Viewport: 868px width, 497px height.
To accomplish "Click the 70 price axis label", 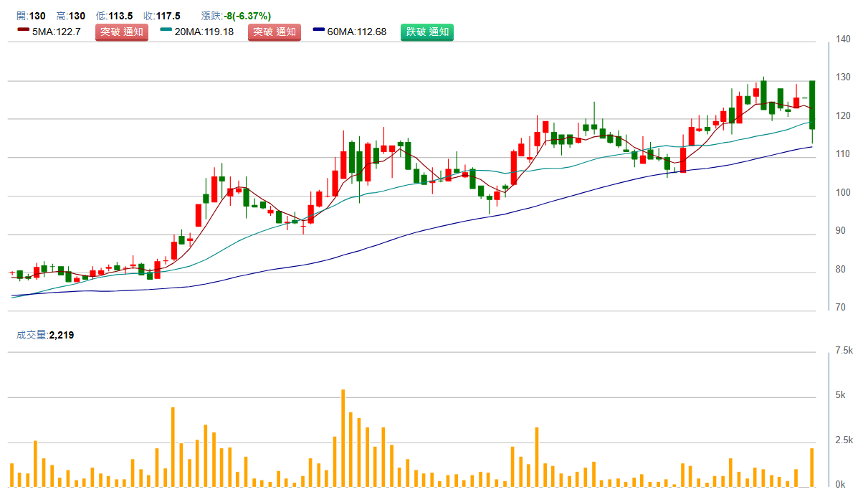I will 842,308.
